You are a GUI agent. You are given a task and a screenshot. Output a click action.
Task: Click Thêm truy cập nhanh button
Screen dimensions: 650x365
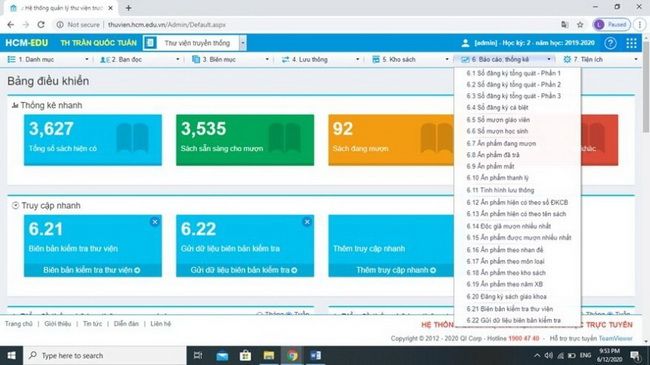396,270
